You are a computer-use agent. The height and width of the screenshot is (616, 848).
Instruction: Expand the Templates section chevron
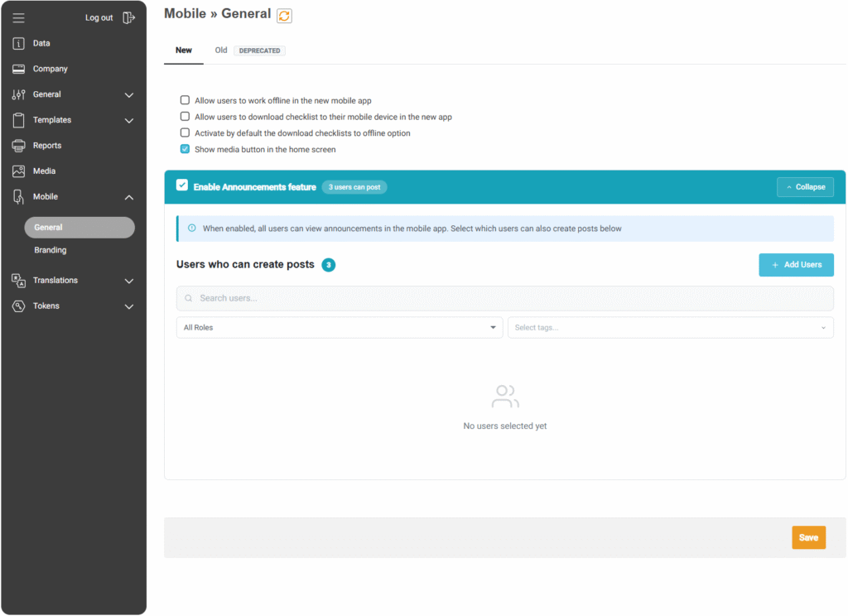(129, 121)
